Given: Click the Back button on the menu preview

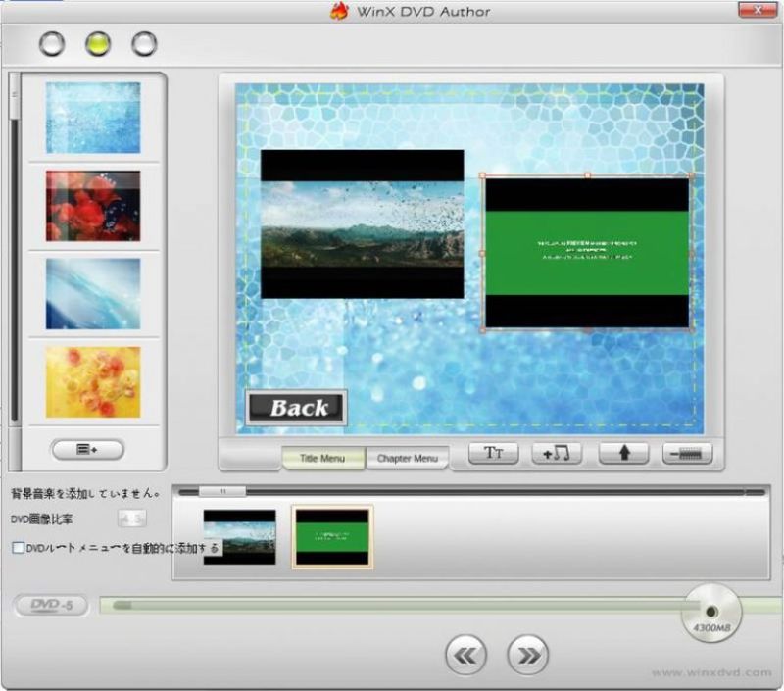Looking at the screenshot, I should 296,408.
